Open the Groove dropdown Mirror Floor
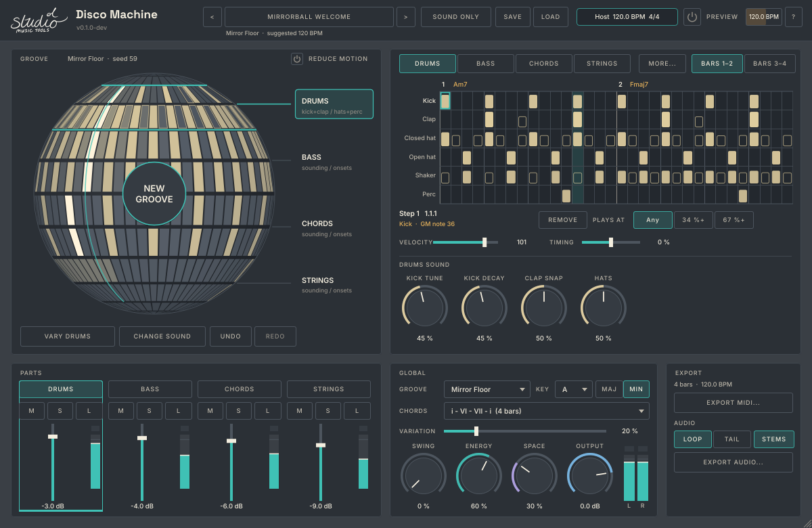Viewport: 812px width, 528px height. (487, 389)
